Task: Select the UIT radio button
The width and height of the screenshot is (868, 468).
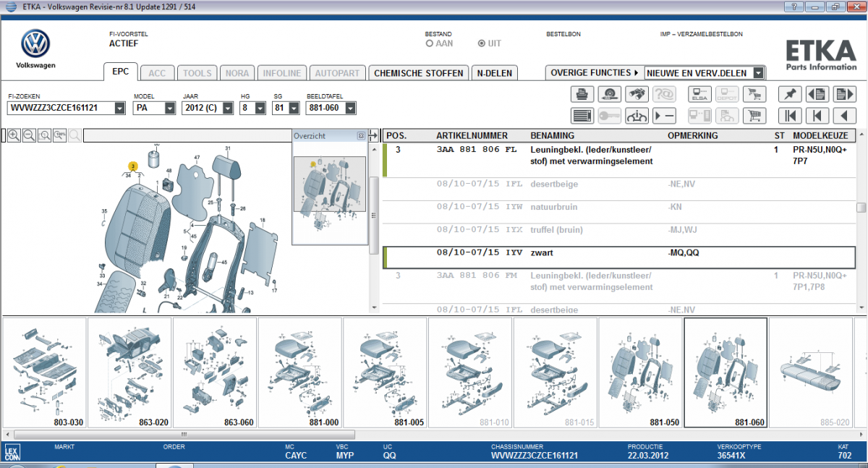Action: [x=482, y=43]
